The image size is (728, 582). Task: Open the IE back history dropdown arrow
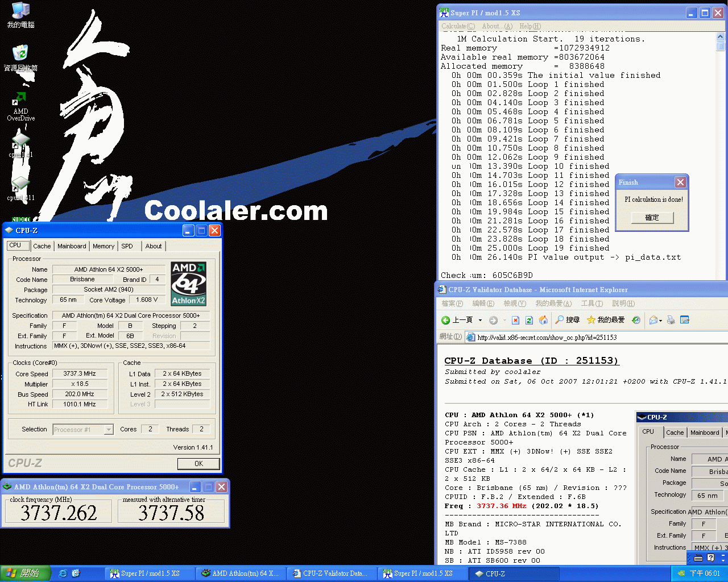[x=480, y=320]
